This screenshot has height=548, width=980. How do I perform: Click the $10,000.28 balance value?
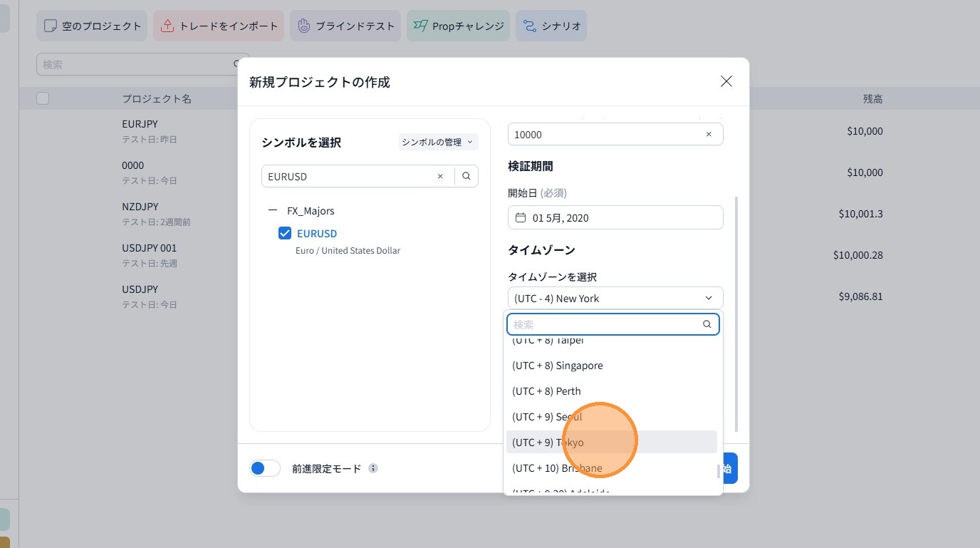tap(858, 254)
